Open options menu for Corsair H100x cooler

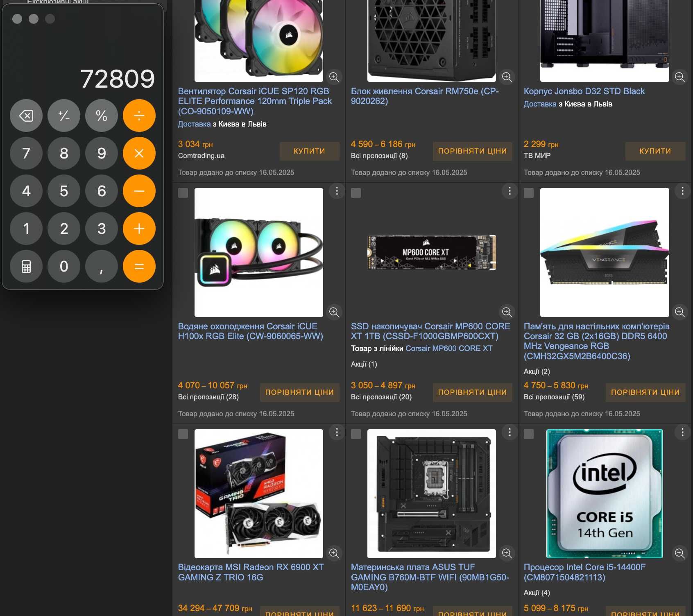(x=337, y=191)
